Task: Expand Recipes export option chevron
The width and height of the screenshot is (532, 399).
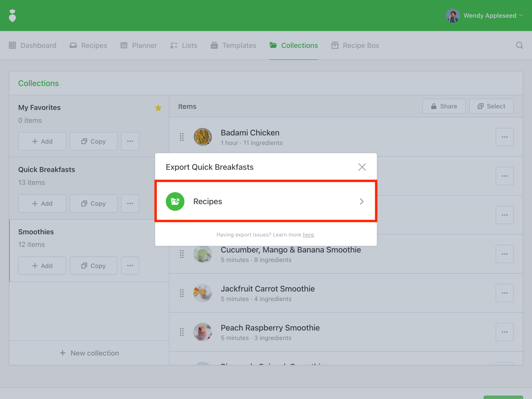Action: pyautogui.click(x=361, y=201)
